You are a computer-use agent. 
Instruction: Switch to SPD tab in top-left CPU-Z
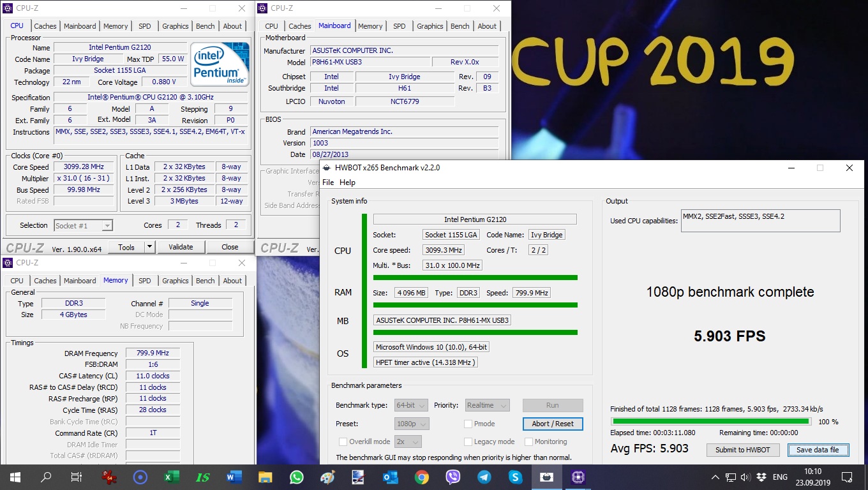(x=145, y=26)
